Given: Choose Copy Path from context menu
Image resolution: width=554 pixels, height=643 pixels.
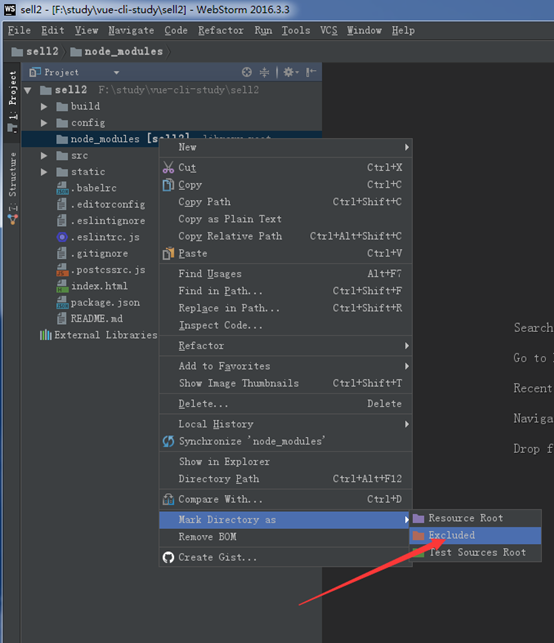Looking at the screenshot, I should [x=286, y=202].
